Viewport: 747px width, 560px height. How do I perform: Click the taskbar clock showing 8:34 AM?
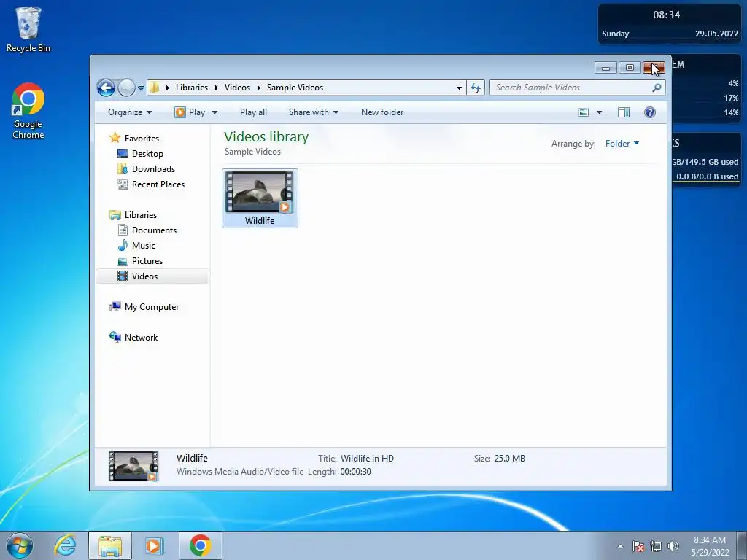710,546
